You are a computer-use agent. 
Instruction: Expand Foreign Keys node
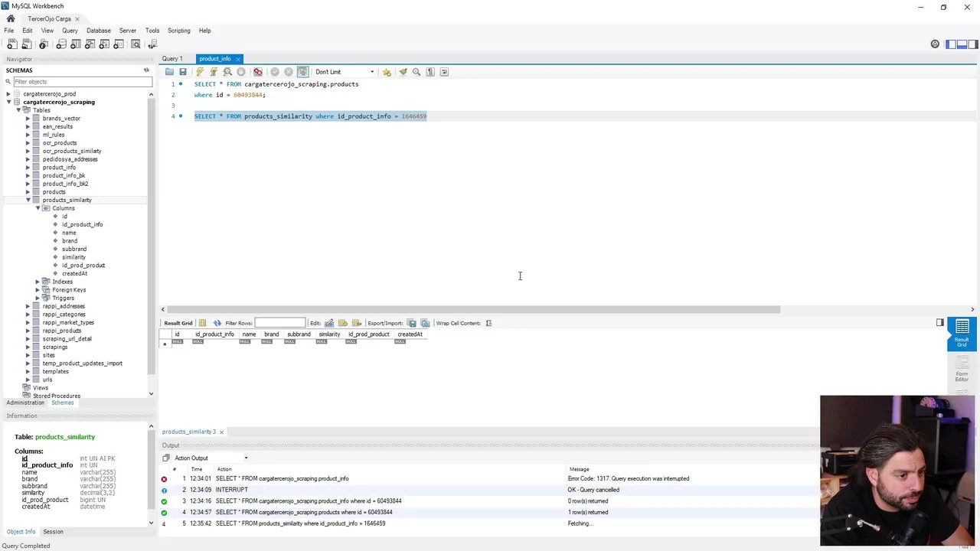[38, 290]
